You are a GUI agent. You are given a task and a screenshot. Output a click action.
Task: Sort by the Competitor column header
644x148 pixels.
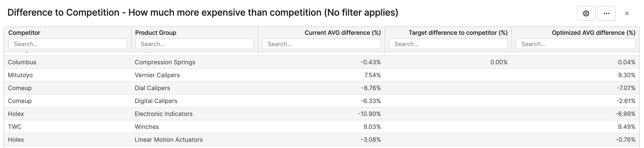click(24, 33)
